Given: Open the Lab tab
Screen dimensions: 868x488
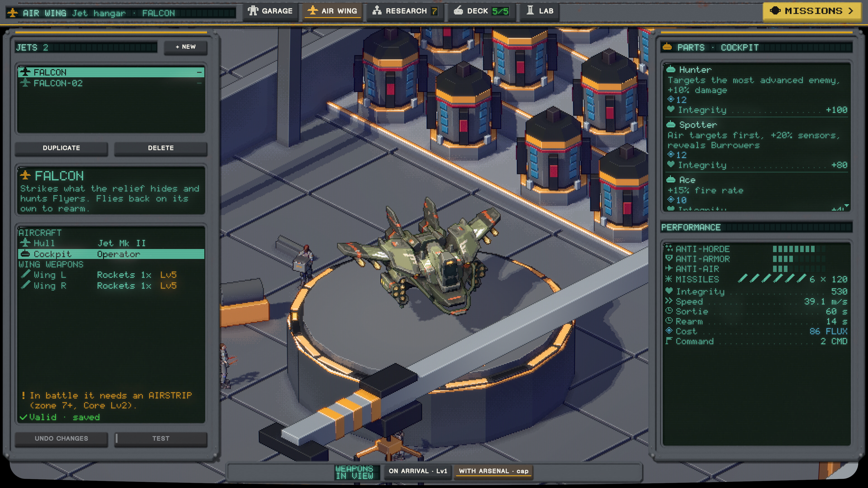Looking at the screenshot, I should tap(540, 11).
